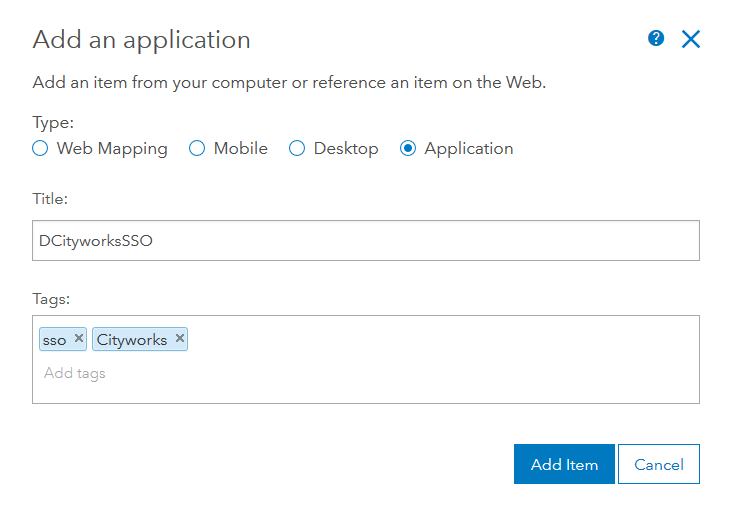Select the sso tag chip text

pyautogui.click(x=55, y=340)
